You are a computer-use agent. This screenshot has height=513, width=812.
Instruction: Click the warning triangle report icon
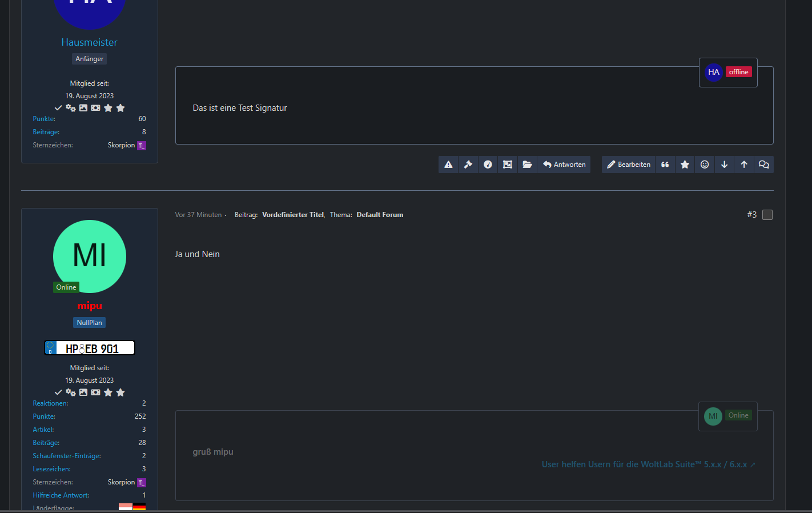[x=448, y=165]
